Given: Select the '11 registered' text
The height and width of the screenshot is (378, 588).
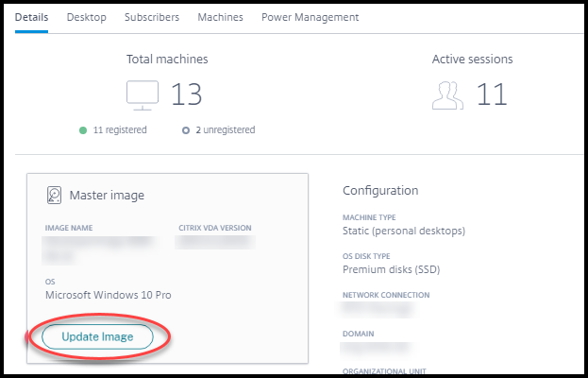Looking at the screenshot, I should pos(120,129).
